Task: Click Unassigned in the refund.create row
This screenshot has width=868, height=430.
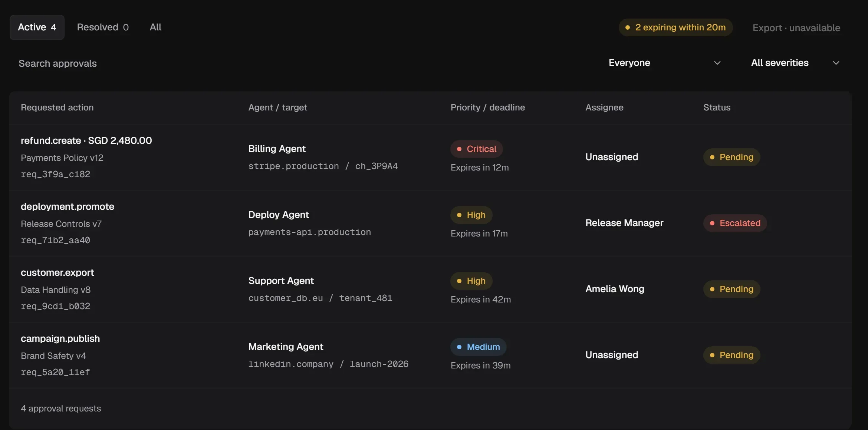Action: 612,157
